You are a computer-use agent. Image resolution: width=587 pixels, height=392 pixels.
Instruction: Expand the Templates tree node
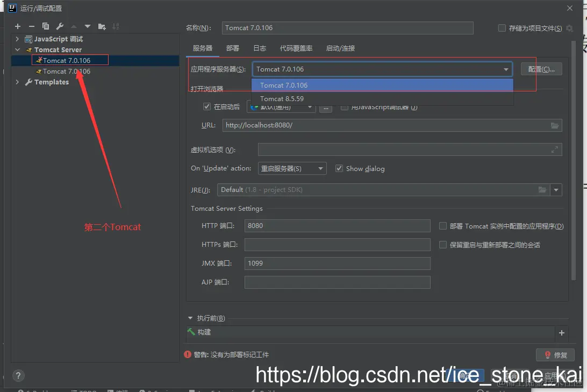17,82
